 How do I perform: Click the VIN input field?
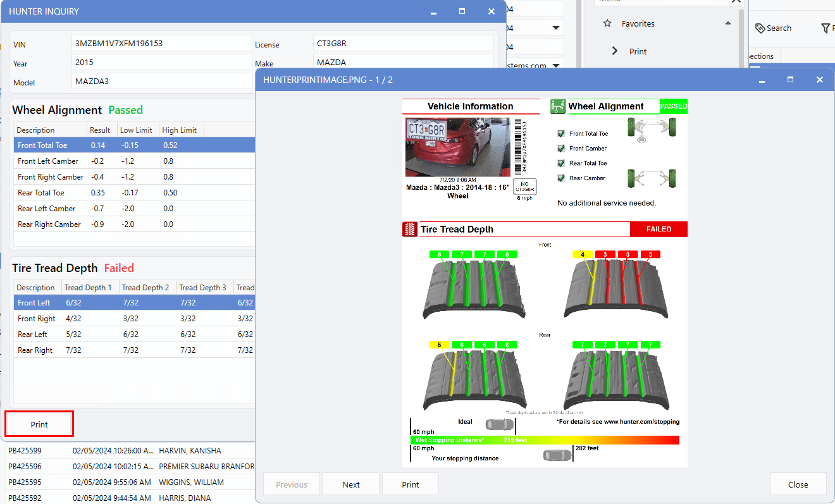[x=162, y=44]
